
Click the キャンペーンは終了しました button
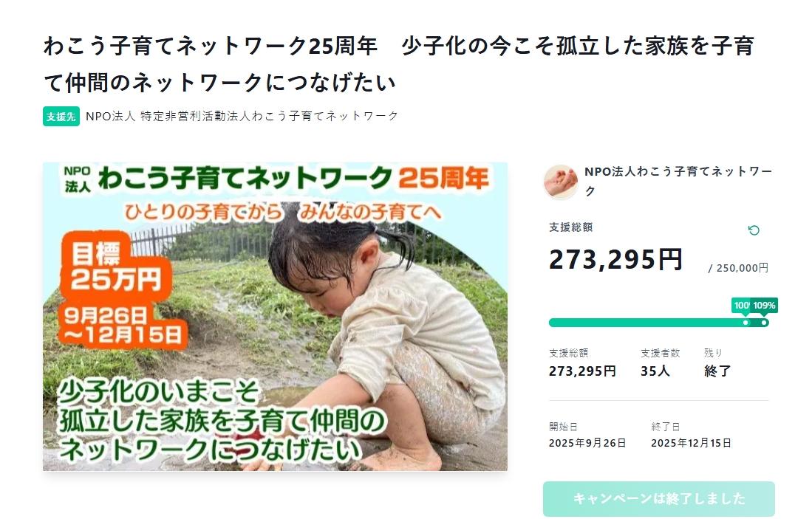[658, 499]
